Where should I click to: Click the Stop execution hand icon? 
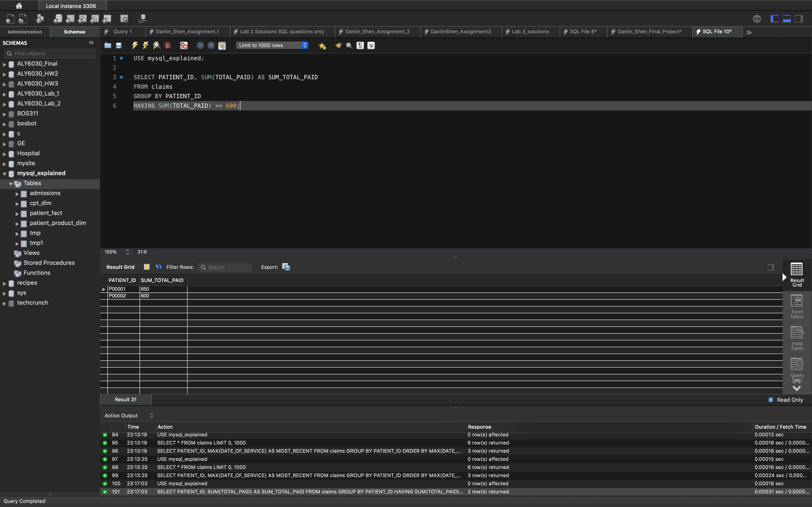[168, 45]
